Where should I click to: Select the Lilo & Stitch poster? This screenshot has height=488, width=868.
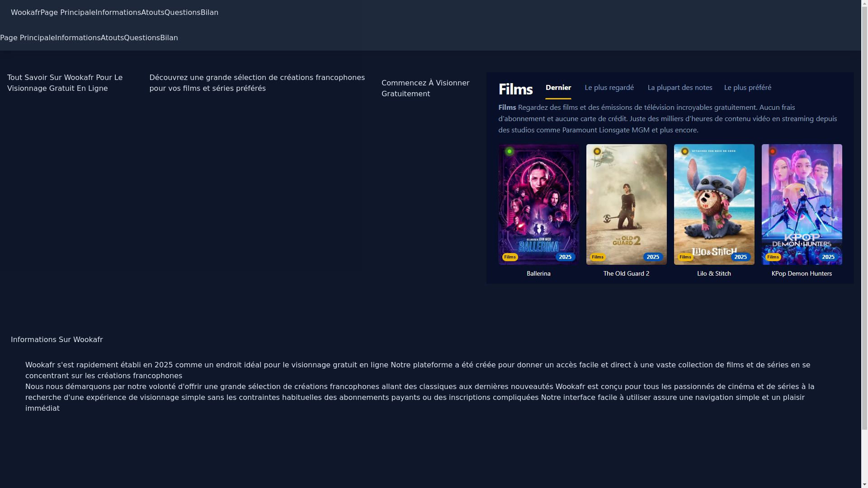click(714, 204)
